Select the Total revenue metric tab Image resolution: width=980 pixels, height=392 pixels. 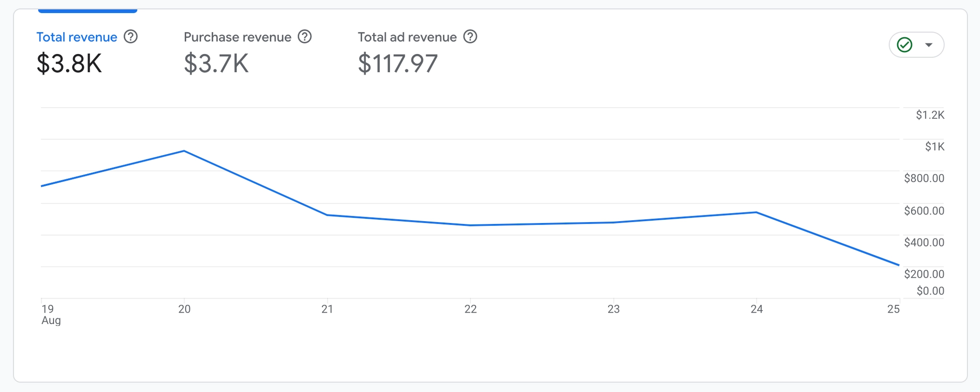[x=77, y=37]
